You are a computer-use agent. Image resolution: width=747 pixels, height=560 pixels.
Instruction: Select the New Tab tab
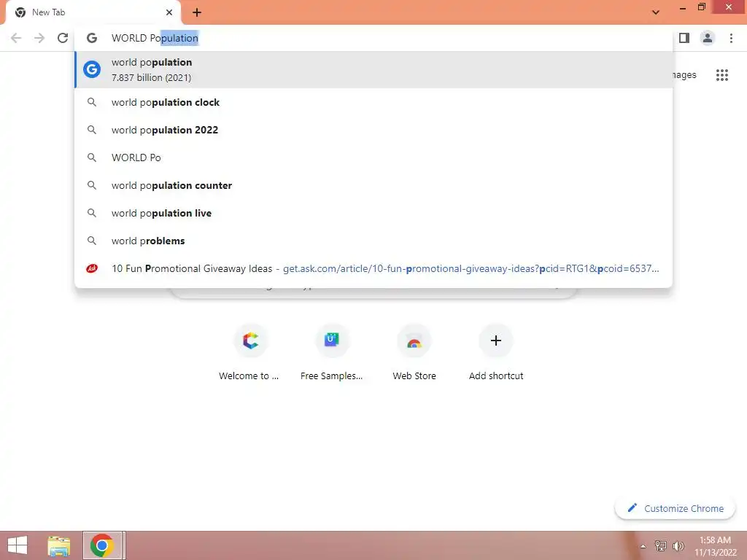click(x=93, y=12)
